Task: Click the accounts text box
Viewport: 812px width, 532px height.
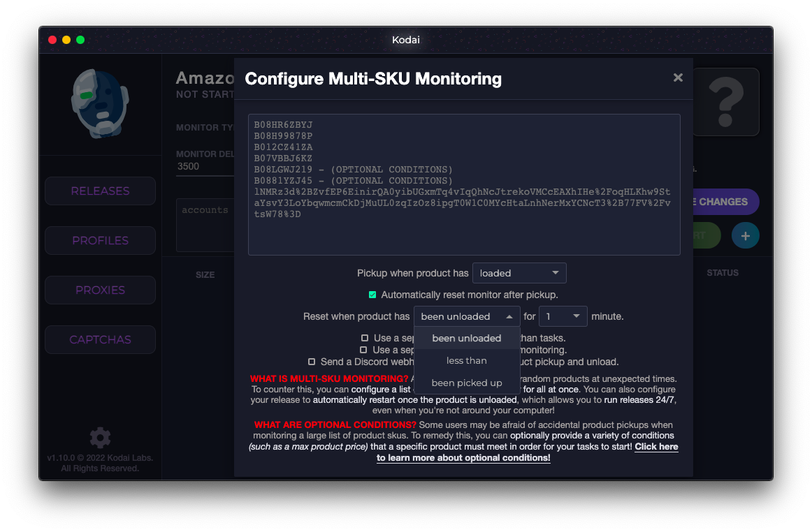Action: [x=205, y=225]
